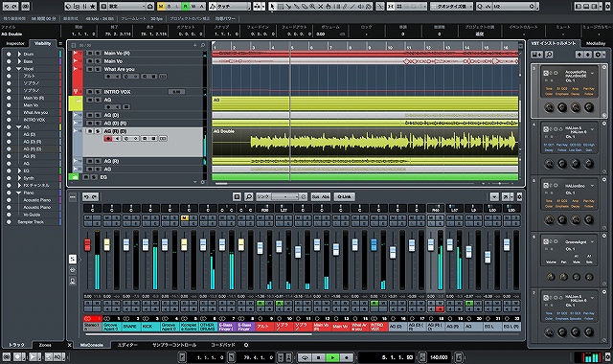Click the tempo field showing 140.000
The image size is (613, 364).
pyautogui.click(x=439, y=357)
